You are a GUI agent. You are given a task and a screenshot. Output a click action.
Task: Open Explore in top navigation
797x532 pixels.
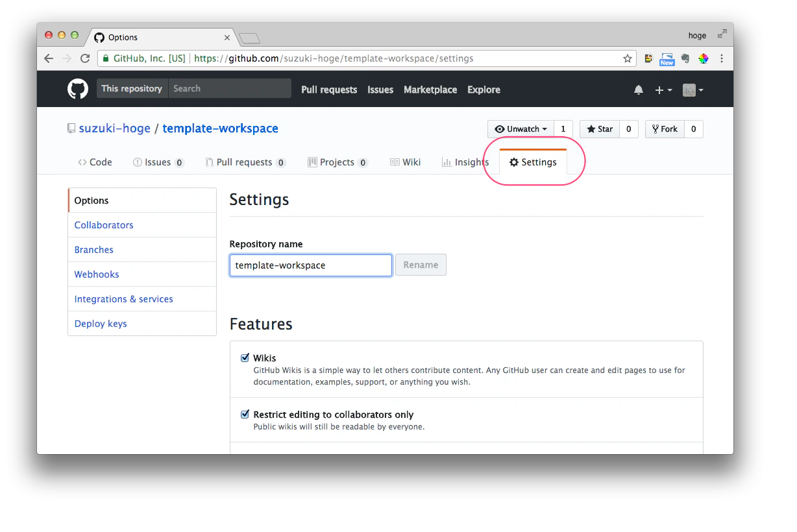pos(484,90)
